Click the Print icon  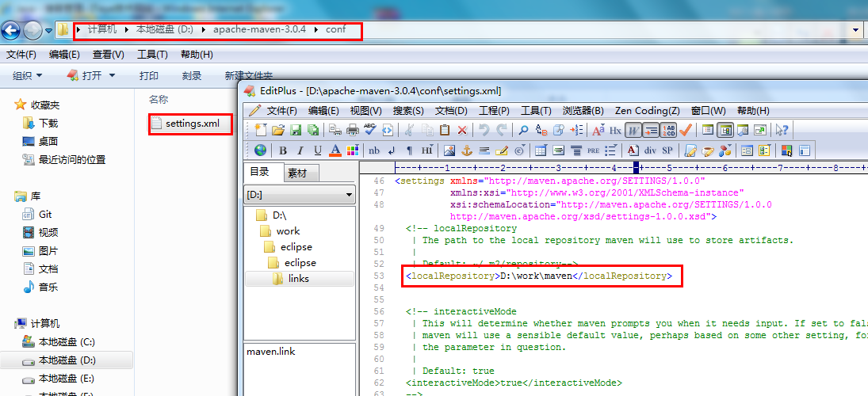pyautogui.click(x=353, y=130)
